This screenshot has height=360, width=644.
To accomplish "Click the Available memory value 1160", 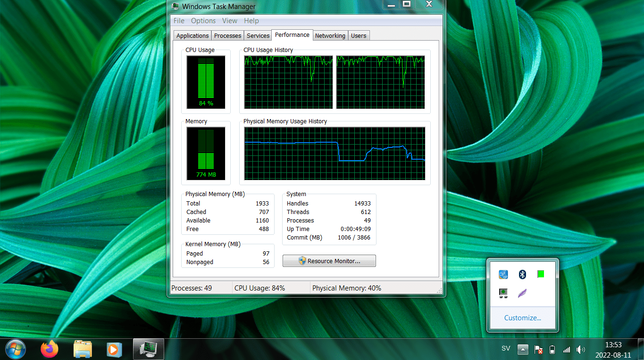I will [x=262, y=221].
